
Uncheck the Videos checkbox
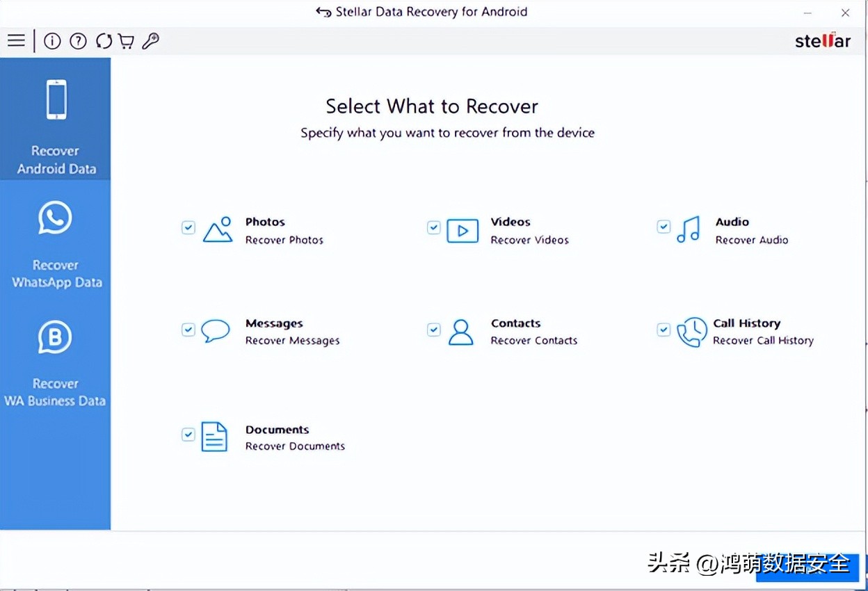(x=434, y=227)
